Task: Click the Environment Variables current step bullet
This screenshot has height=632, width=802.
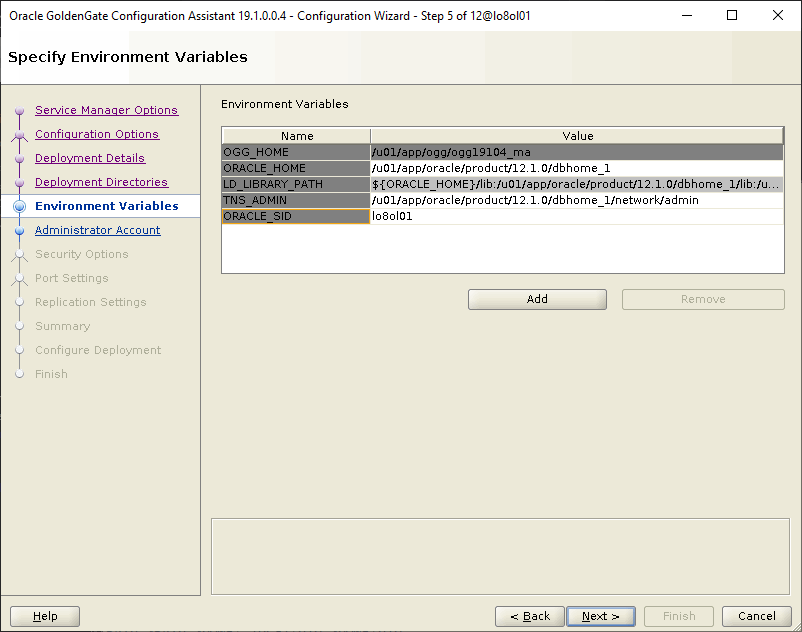Action: (x=19, y=207)
